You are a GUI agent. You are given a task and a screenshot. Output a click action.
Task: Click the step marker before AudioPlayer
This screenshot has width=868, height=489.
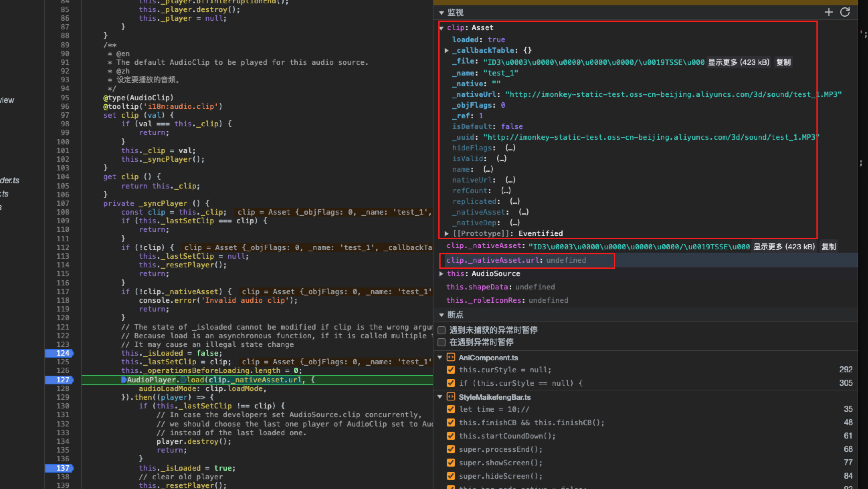(x=124, y=380)
